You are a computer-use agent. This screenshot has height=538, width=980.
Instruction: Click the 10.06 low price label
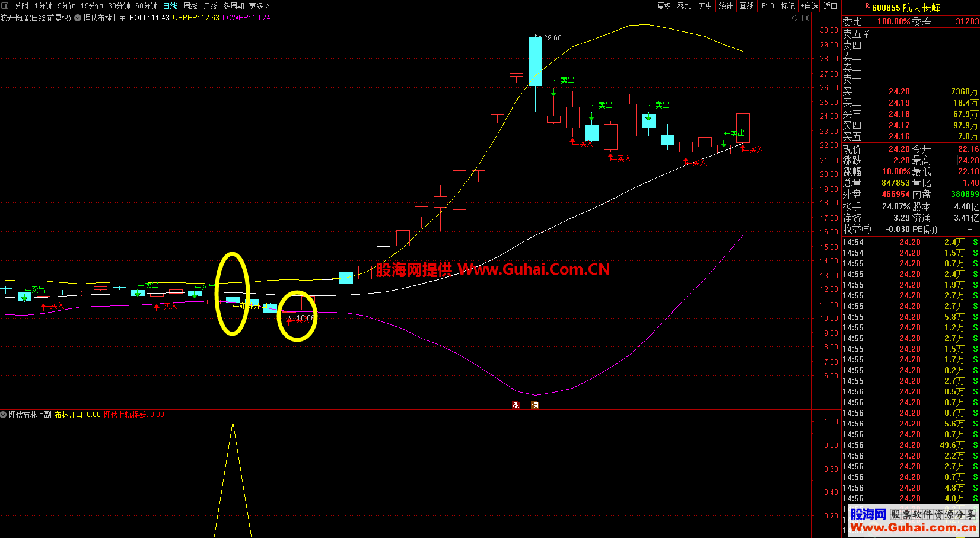point(305,318)
